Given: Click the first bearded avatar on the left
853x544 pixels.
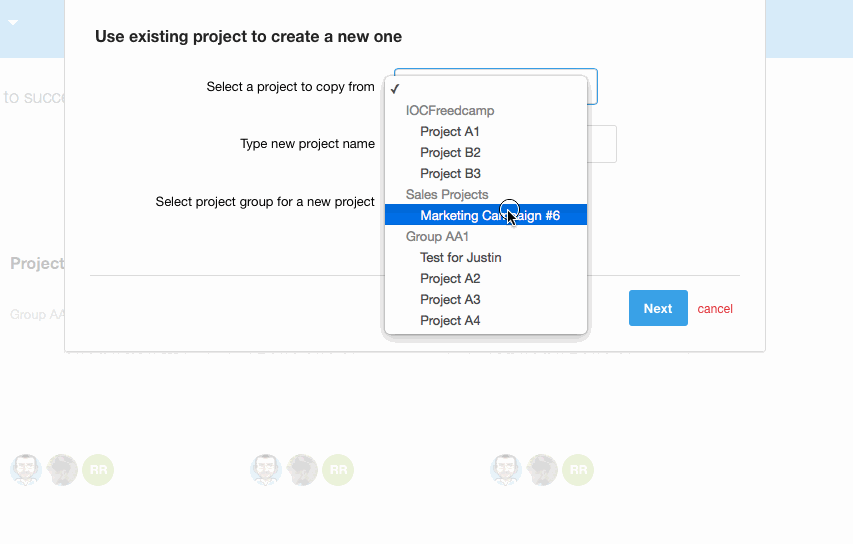Looking at the screenshot, I should tap(26, 470).
